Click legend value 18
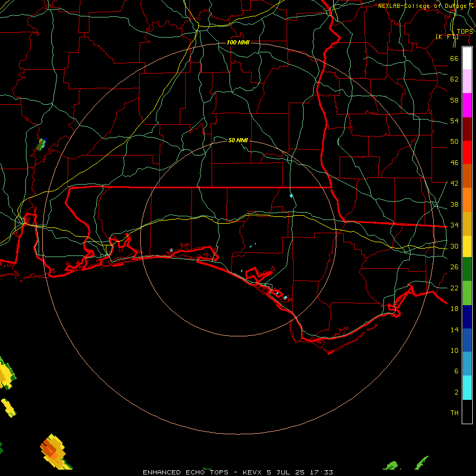 [454, 309]
